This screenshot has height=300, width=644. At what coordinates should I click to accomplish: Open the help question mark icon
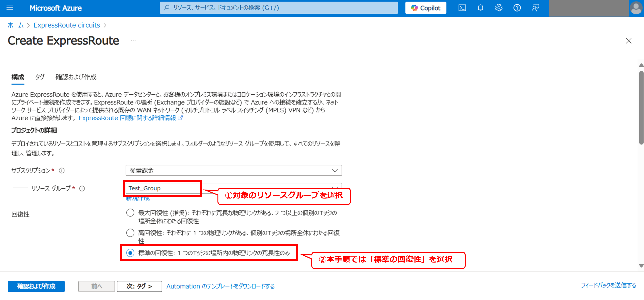517,8
